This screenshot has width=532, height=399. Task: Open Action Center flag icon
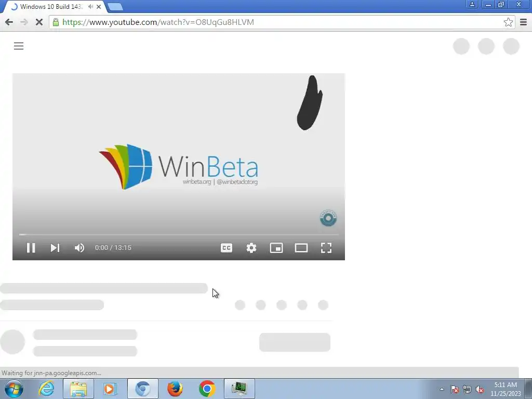(x=455, y=389)
